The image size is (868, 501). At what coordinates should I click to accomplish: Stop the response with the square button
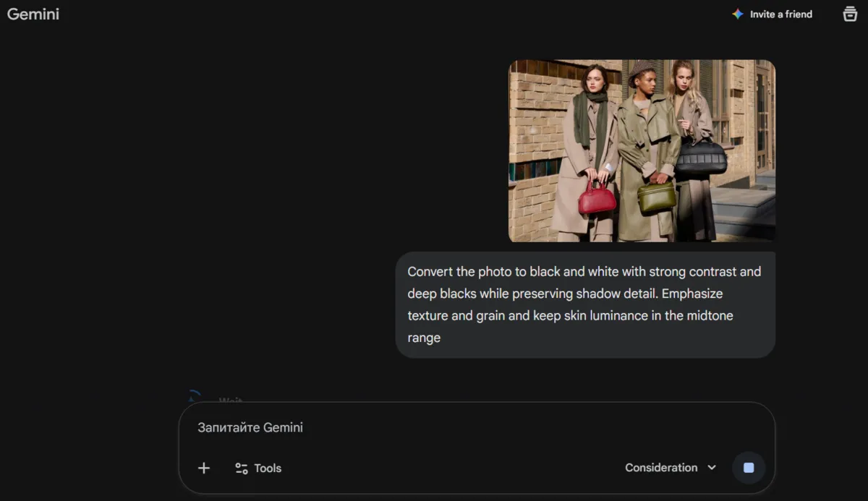[x=749, y=468]
